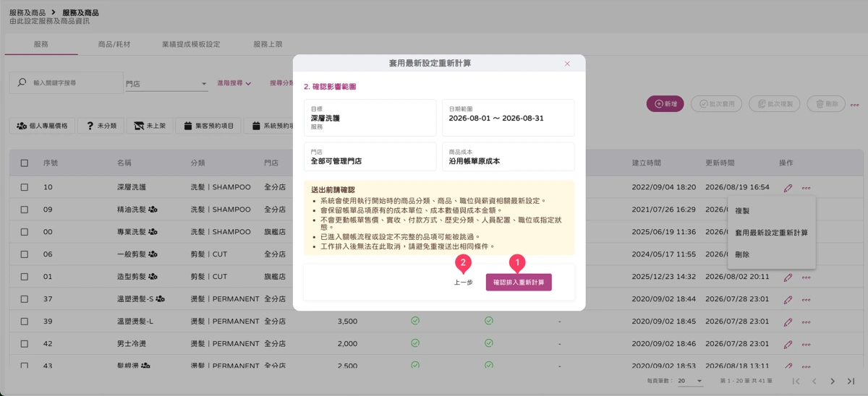Toggle the select-all checkbox in table header
This screenshot has width=868, height=396.
(25, 163)
